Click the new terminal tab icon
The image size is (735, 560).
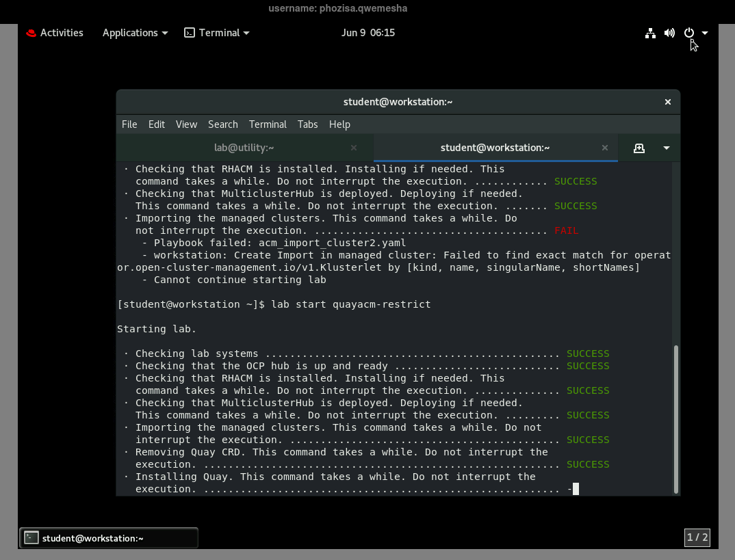639,148
